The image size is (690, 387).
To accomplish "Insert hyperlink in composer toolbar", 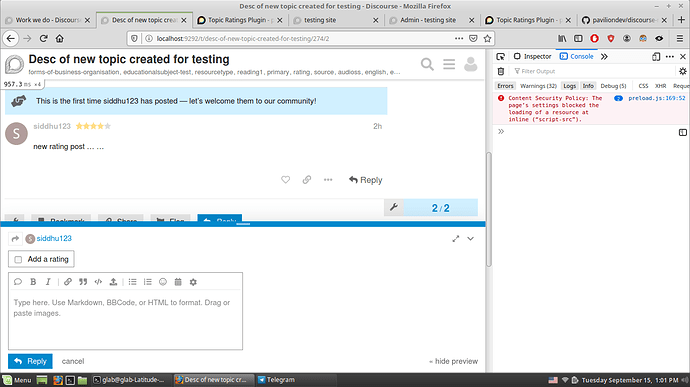I will point(67,282).
